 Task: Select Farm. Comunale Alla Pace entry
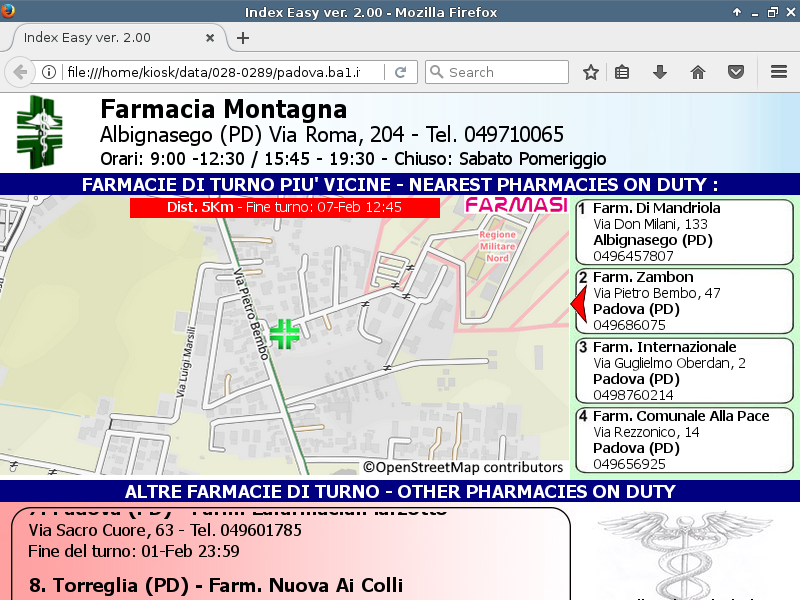coord(684,439)
